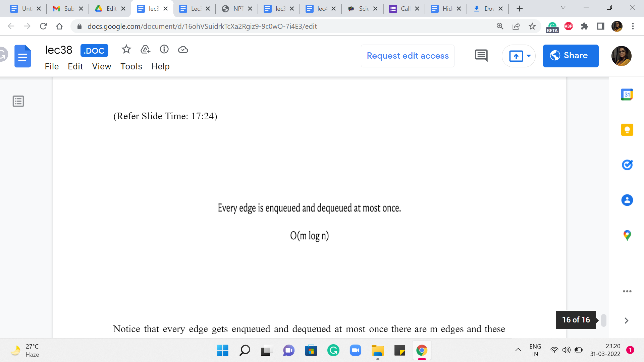The width and height of the screenshot is (644, 362).
Task: Open the File menu
Action: coord(52,66)
